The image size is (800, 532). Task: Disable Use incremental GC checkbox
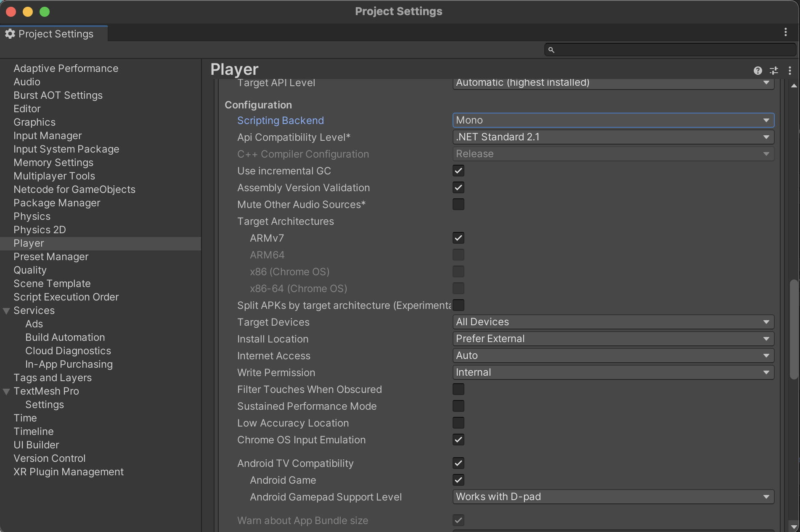458,171
